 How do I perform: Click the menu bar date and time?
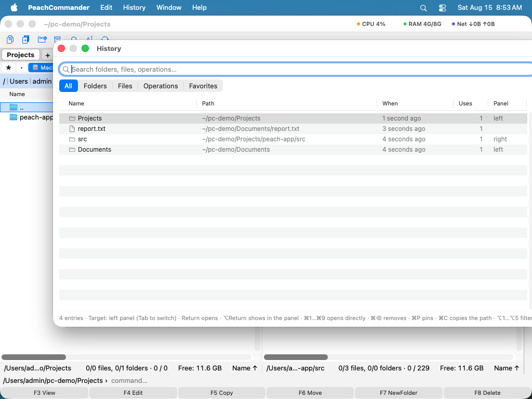pyautogui.click(x=489, y=7)
